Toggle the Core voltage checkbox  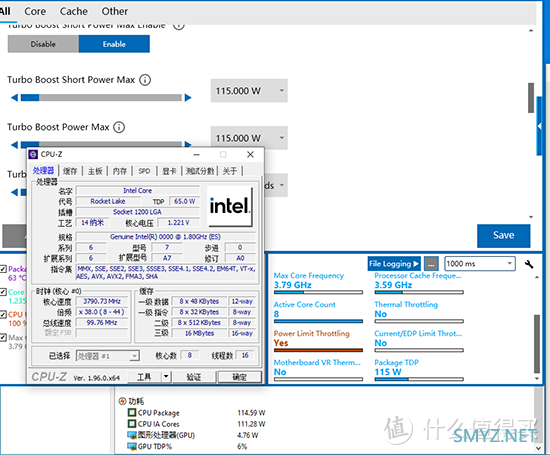(x=3, y=292)
